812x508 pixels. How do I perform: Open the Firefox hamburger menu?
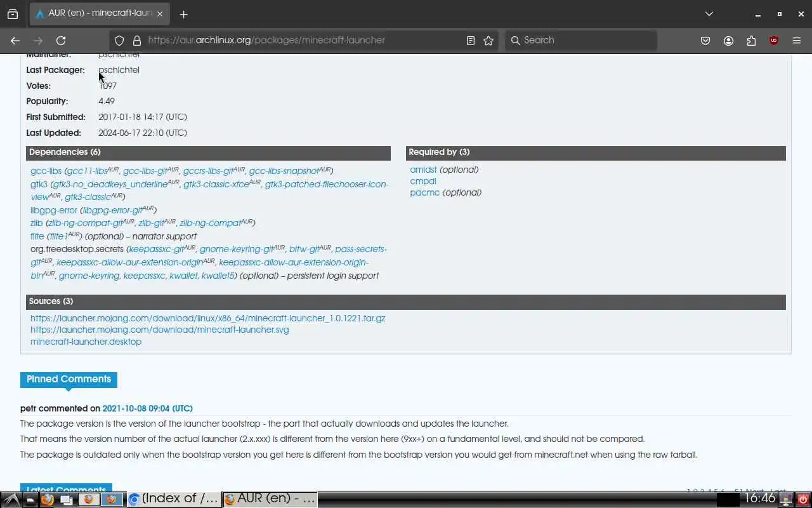point(797,40)
